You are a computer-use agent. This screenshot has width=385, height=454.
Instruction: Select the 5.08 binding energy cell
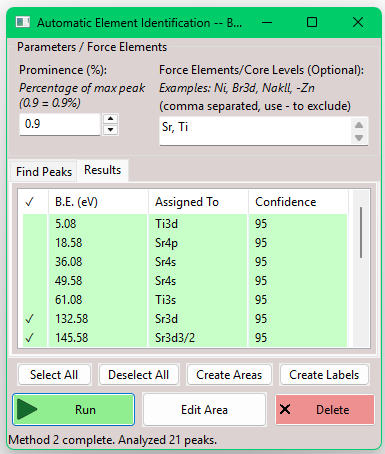pyautogui.click(x=98, y=224)
